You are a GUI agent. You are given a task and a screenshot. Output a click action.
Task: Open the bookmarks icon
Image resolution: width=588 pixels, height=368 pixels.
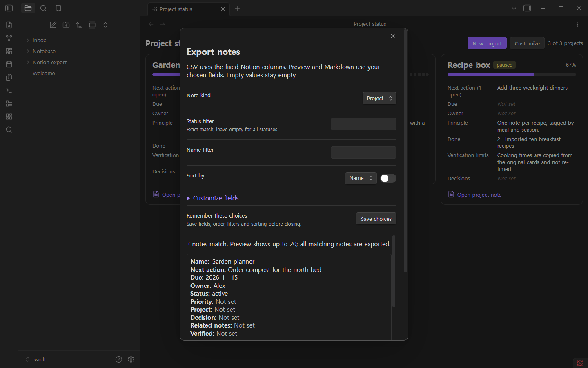(x=58, y=8)
